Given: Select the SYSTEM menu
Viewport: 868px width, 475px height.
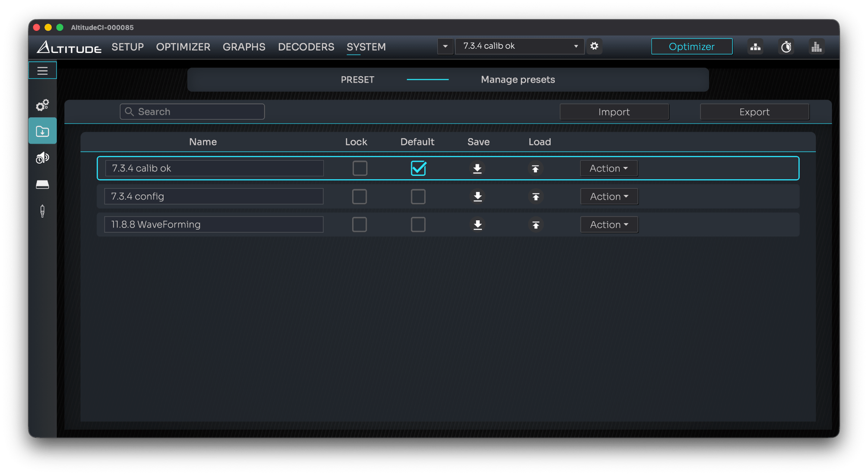Looking at the screenshot, I should [x=366, y=47].
